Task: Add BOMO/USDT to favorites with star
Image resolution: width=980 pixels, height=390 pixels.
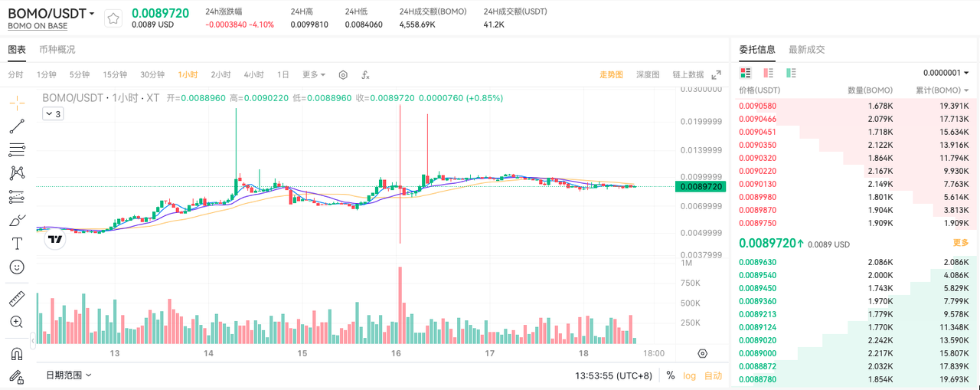Action: coord(113,19)
